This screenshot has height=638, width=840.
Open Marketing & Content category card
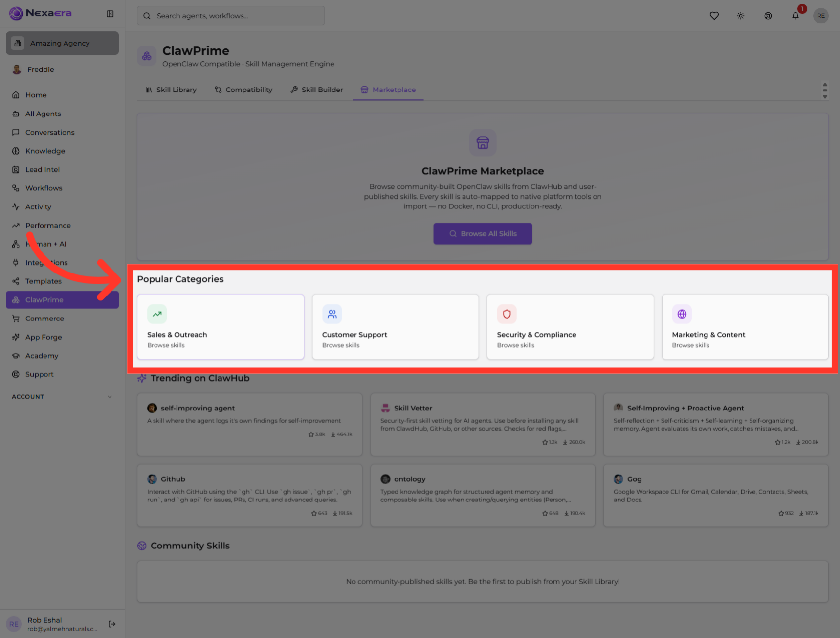click(x=745, y=327)
